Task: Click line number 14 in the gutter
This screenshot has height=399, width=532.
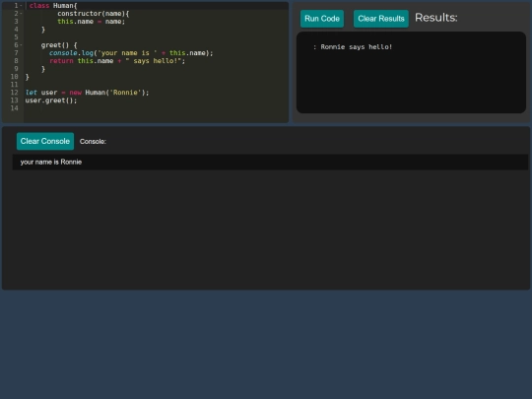Action: point(14,108)
